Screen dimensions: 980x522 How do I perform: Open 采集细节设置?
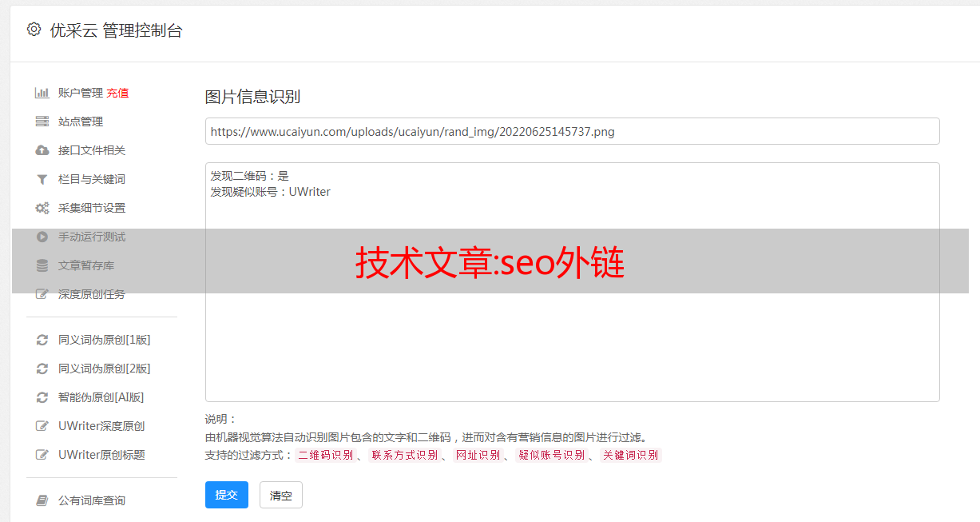[x=92, y=208]
